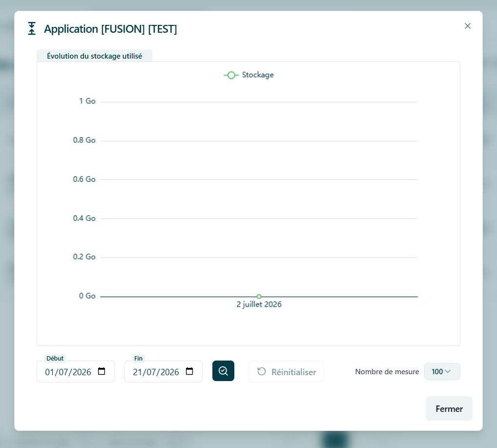Image resolution: width=497 pixels, height=448 pixels.
Task: Click the 0.4 Go axis label
Action: click(x=84, y=218)
